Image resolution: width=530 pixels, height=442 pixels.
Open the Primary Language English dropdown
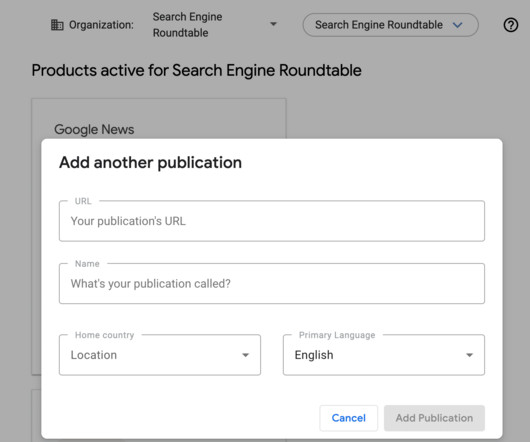coord(384,355)
